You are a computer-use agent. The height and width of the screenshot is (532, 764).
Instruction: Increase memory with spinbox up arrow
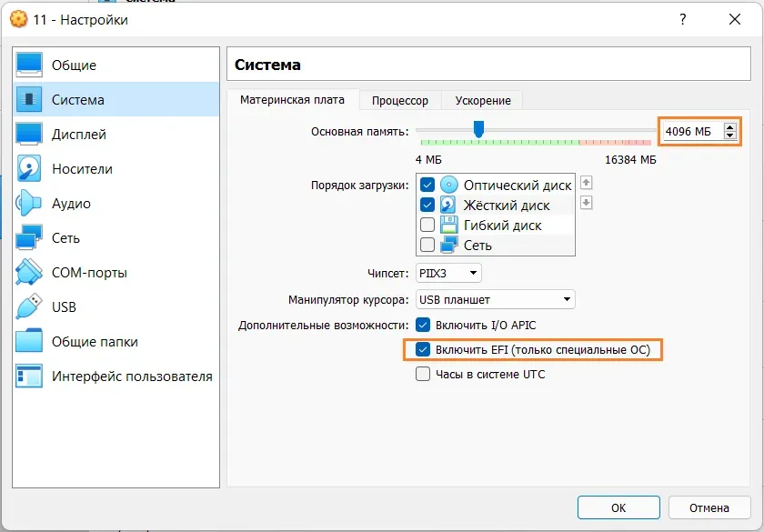coord(729,127)
